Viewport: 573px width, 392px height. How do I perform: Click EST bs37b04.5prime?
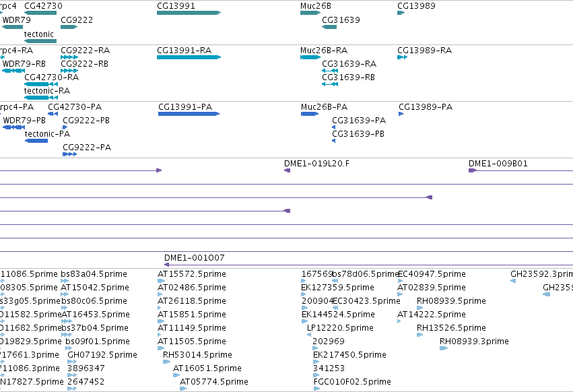pyautogui.click(x=95, y=329)
